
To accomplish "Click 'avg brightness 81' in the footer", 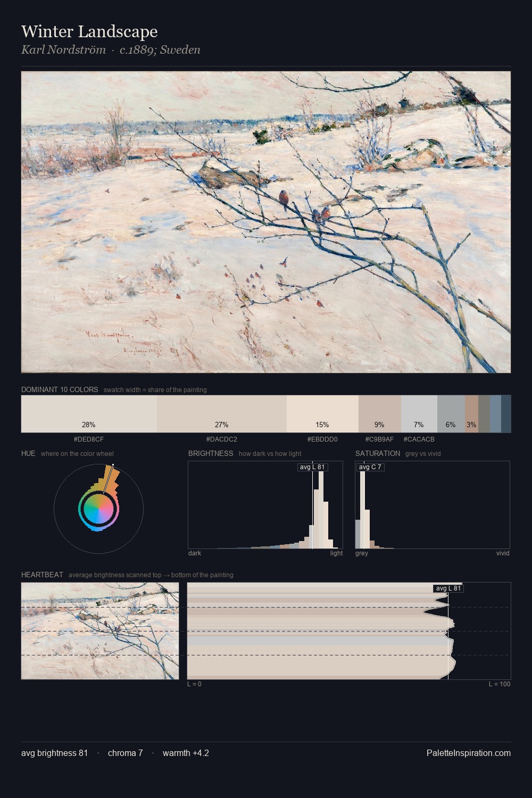I will click(55, 753).
